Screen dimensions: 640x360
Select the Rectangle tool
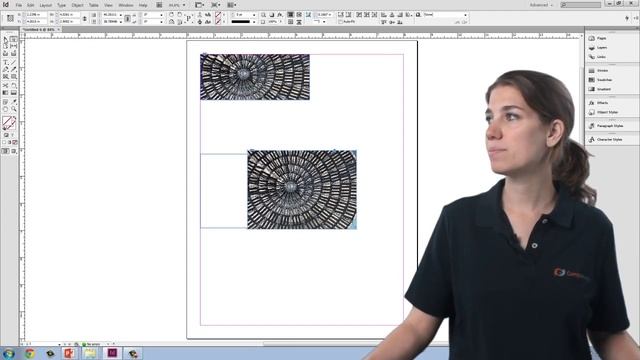(x=13, y=76)
